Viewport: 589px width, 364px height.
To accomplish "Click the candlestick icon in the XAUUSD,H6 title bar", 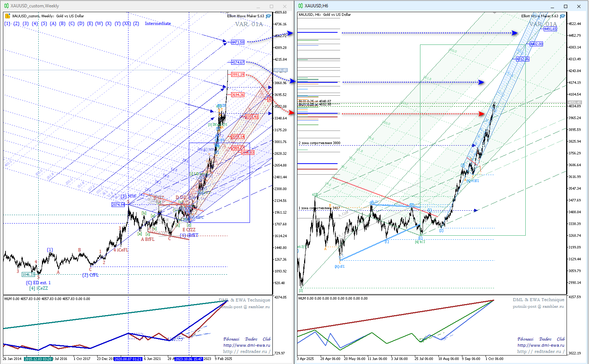I will 300,6.
